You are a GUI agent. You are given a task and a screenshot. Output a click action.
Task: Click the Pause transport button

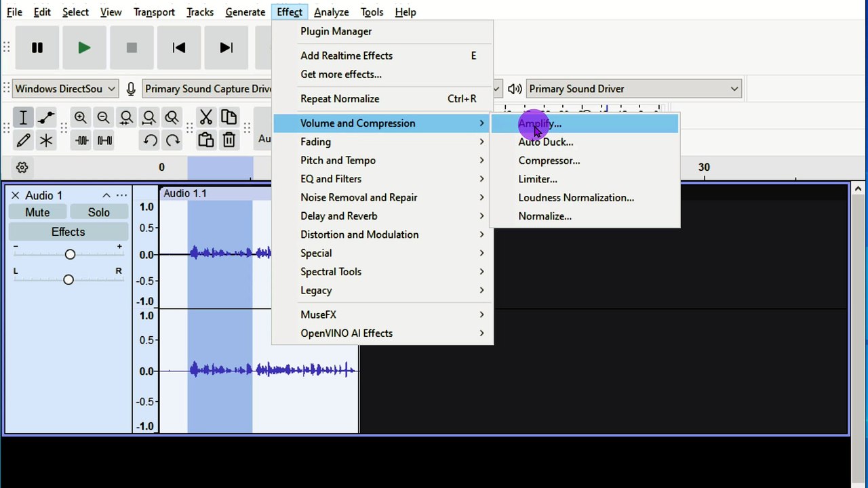click(x=37, y=47)
